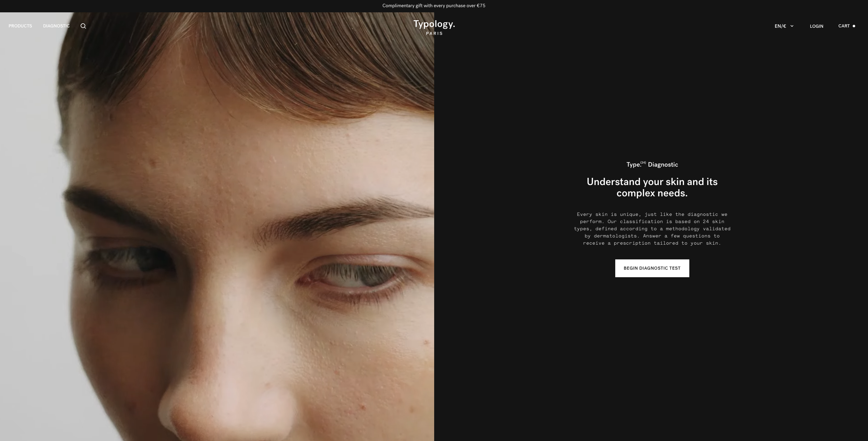Screen dimensions: 868x441
Task: Click the Typology Paris logo
Action: point(434,27)
